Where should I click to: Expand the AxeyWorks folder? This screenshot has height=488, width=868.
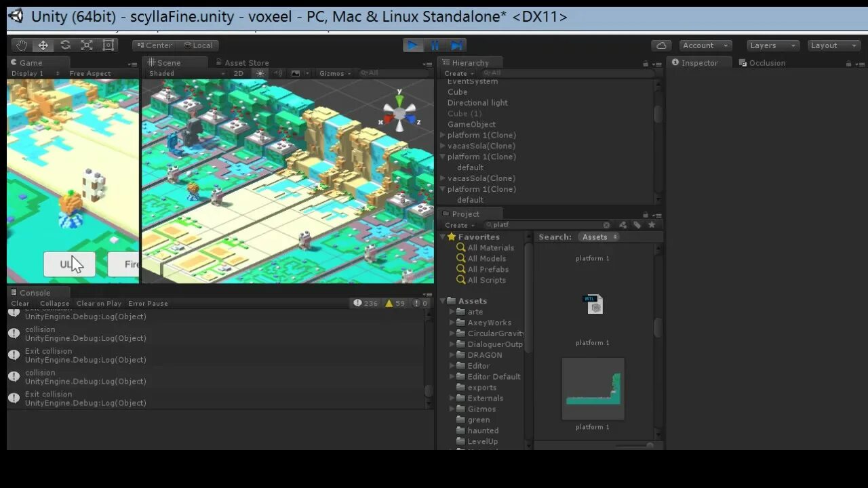(452, 323)
